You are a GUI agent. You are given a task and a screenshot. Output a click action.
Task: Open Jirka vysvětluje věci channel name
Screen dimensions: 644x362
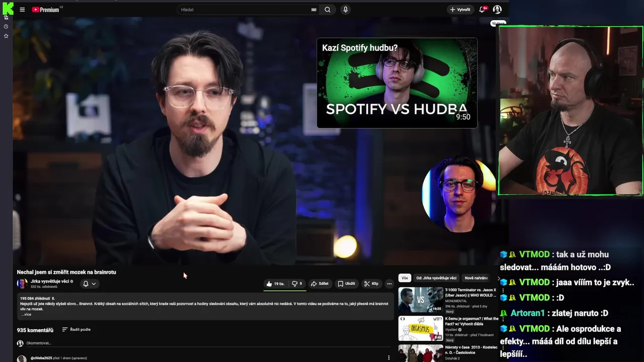(50, 281)
